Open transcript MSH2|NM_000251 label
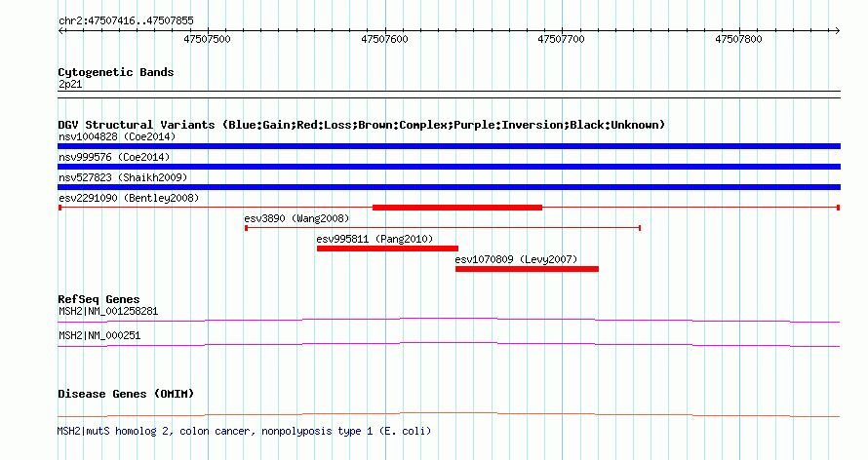The height and width of the screenshot is (460, 868). pyautogui.click(x=99, y=335)
